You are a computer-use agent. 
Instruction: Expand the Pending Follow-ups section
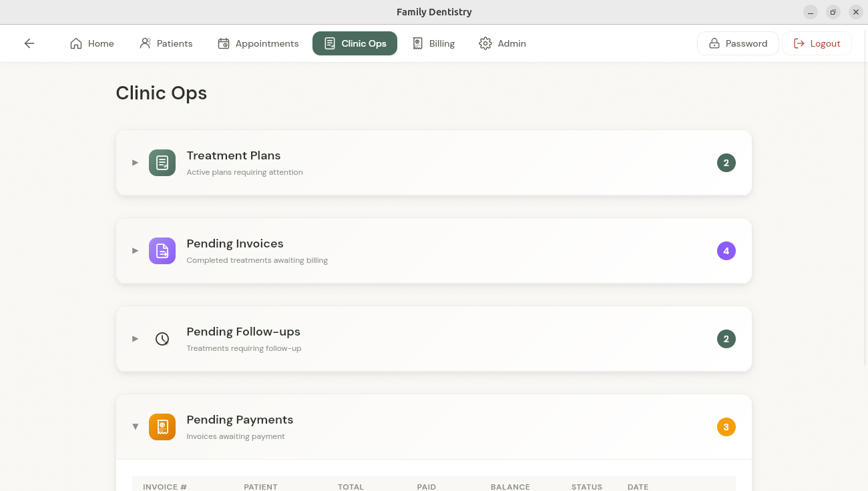(x=136, y=339)
